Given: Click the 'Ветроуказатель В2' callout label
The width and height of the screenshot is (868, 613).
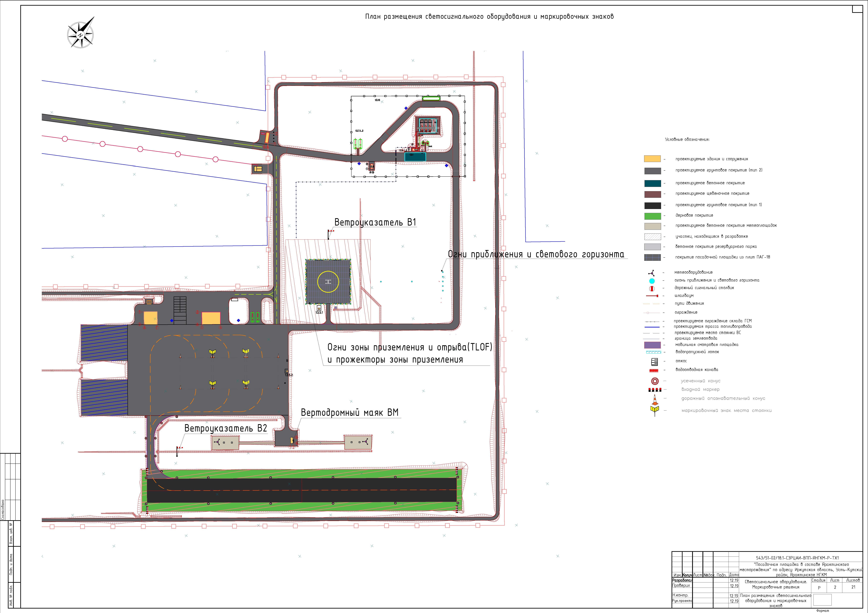Looking at the screenshot, I should 226,429.
